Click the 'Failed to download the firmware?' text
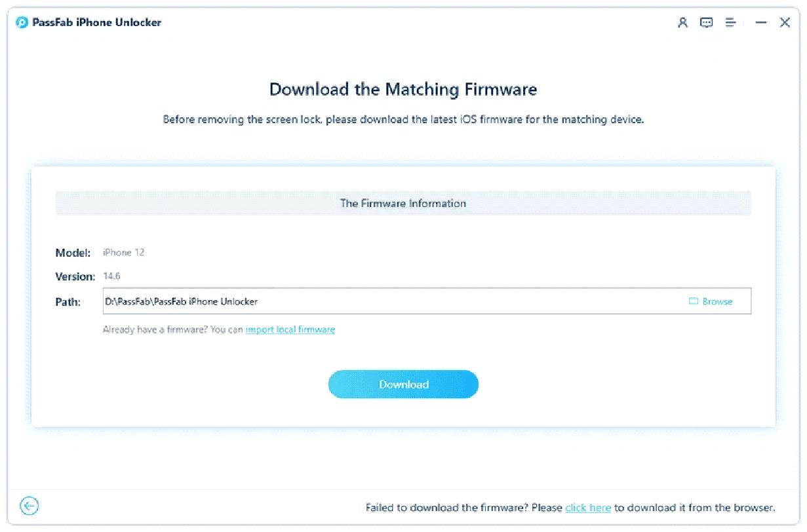The height and width of the screenshot is (532, 807). point(448,508)
